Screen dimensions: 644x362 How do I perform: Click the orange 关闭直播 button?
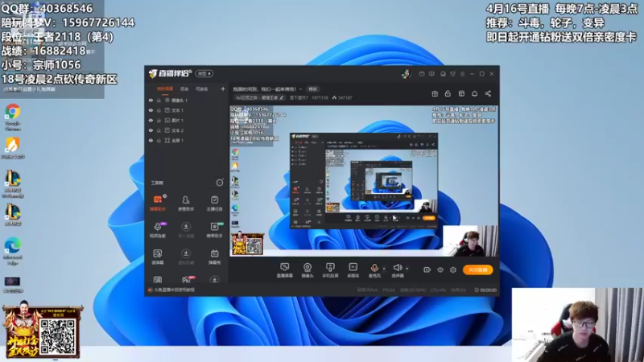tap(477, 269)
